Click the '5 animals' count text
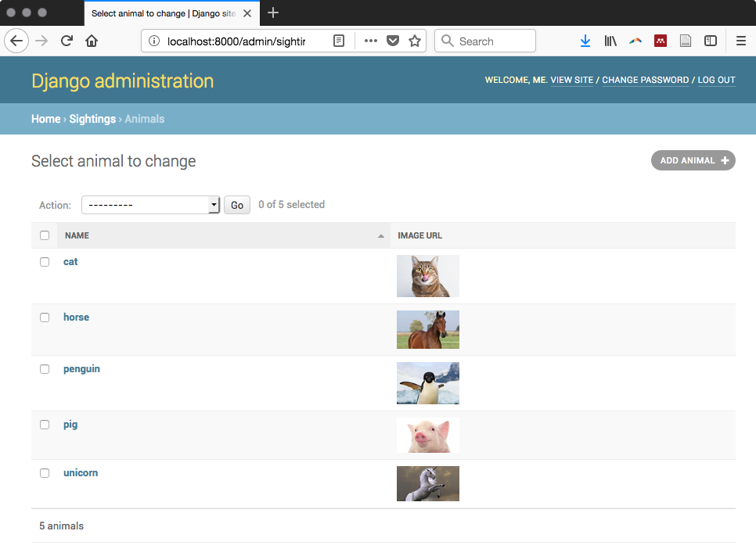This screenshot has height=556, width=756. [61, 526]
